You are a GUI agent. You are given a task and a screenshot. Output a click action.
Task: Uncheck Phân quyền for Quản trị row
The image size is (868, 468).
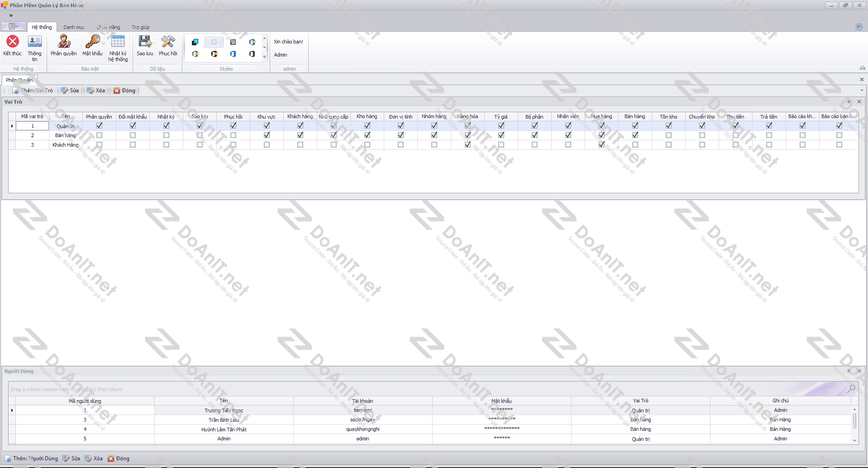[99, 126]
